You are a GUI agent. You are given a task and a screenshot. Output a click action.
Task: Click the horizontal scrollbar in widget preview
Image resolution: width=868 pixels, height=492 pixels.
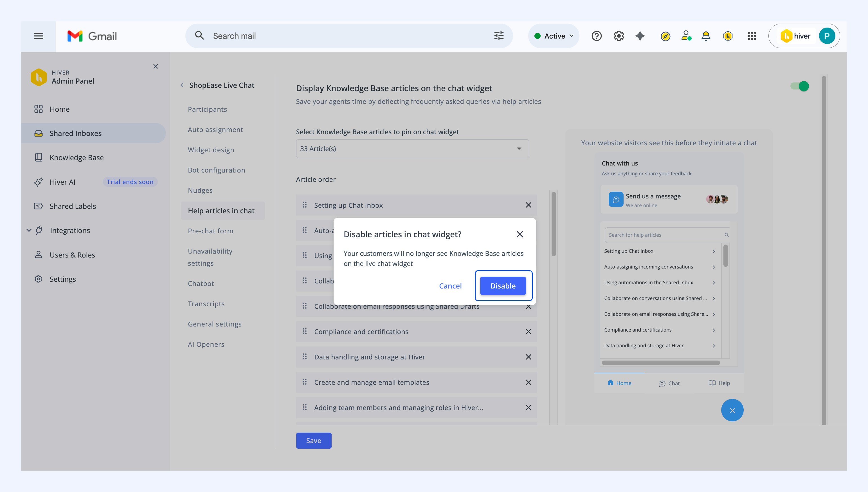[x=660, y=363]
